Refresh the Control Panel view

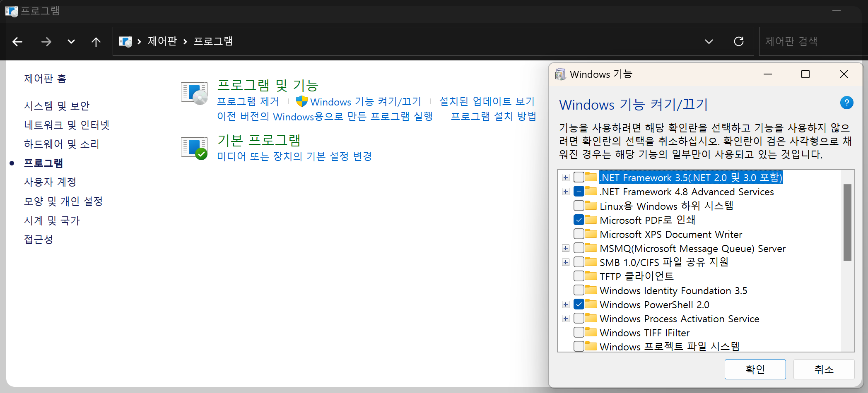tap(739, 41)
